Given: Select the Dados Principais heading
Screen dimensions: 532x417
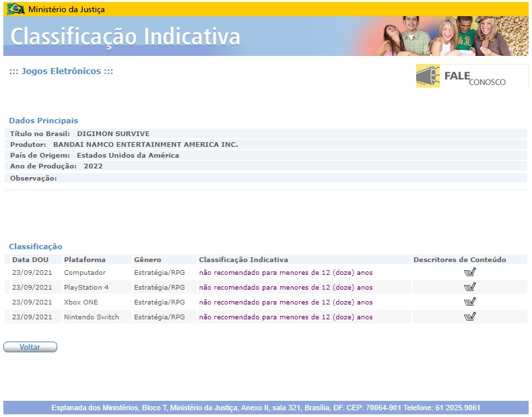Looking at the screenshot, I should (43, 121).
